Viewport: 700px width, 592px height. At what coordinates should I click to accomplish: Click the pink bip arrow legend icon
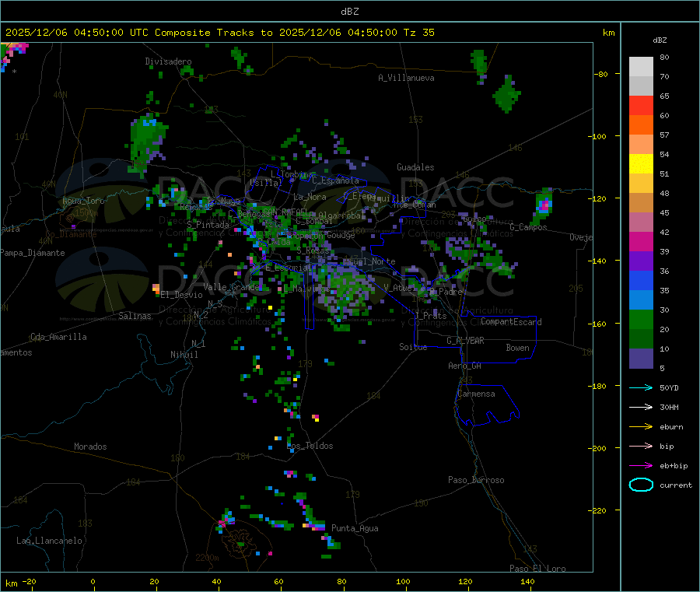(641, 446)
